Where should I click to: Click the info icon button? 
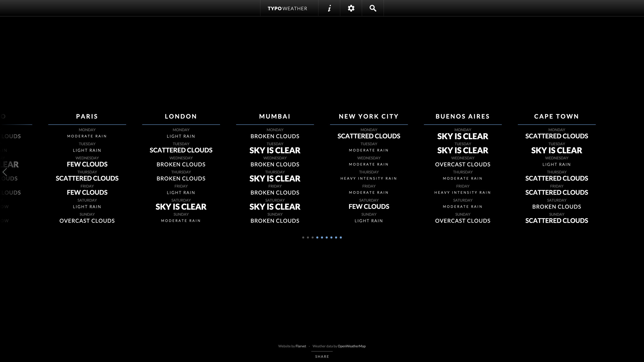[329, 8]
